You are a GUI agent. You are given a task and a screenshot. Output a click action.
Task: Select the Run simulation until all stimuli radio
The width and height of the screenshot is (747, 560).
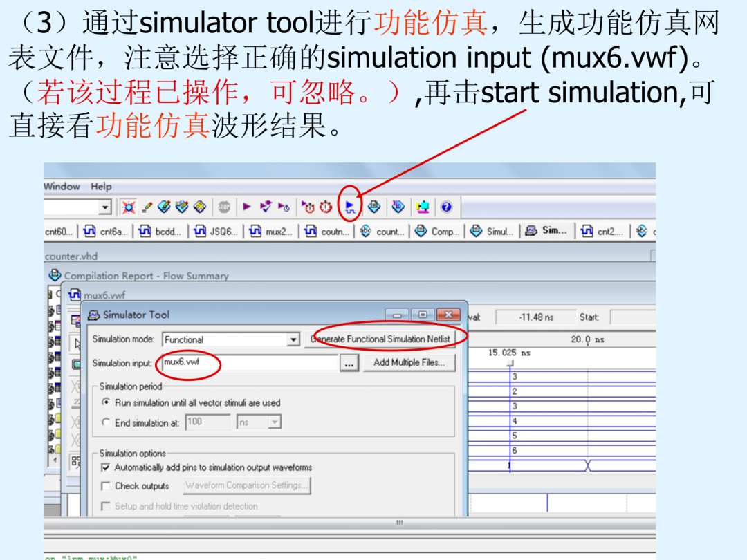[x=106, y=402]
